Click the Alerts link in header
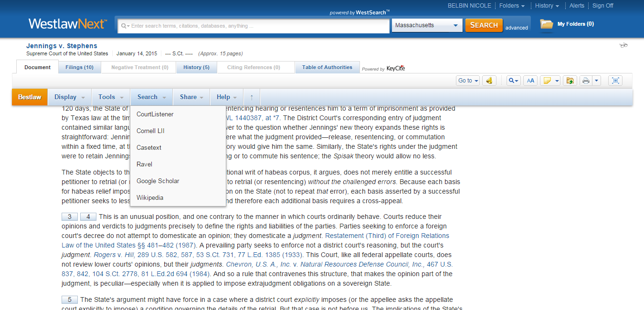Screen dimensions: 644x310 point(577,6)
